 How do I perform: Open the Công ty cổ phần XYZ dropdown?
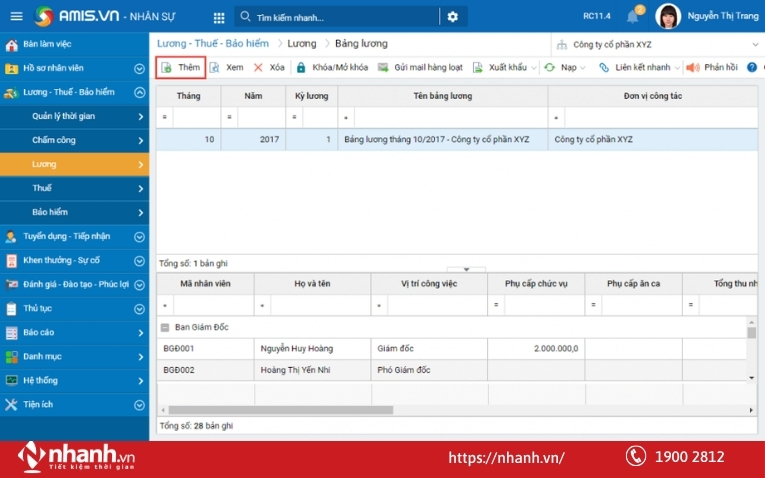[755, 44]
